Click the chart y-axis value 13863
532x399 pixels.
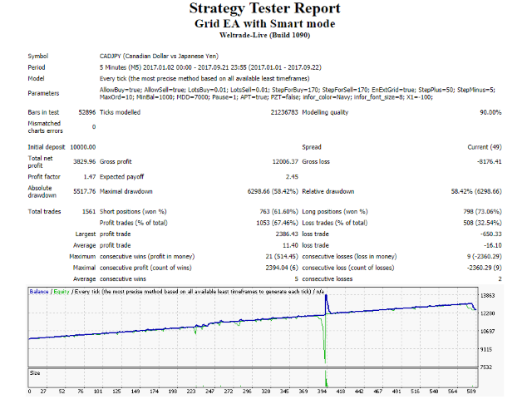click(x=488, y=296)
